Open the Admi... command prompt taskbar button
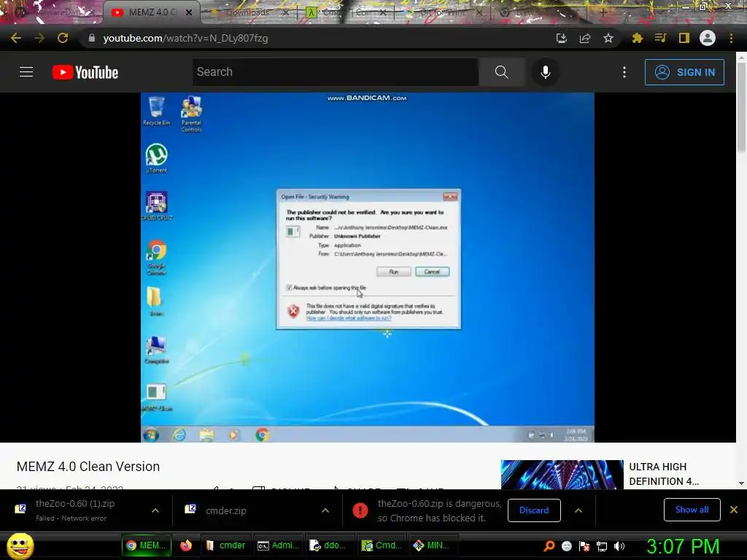 (278, 545)
